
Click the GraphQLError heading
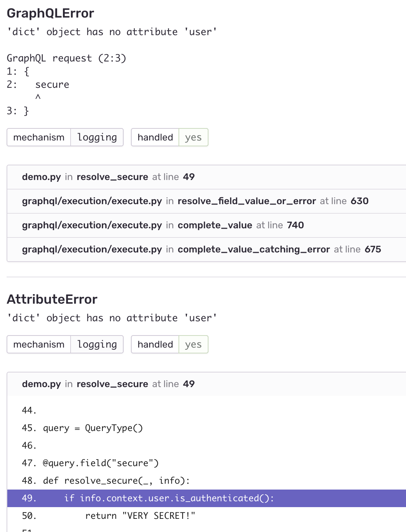(50, 14)
